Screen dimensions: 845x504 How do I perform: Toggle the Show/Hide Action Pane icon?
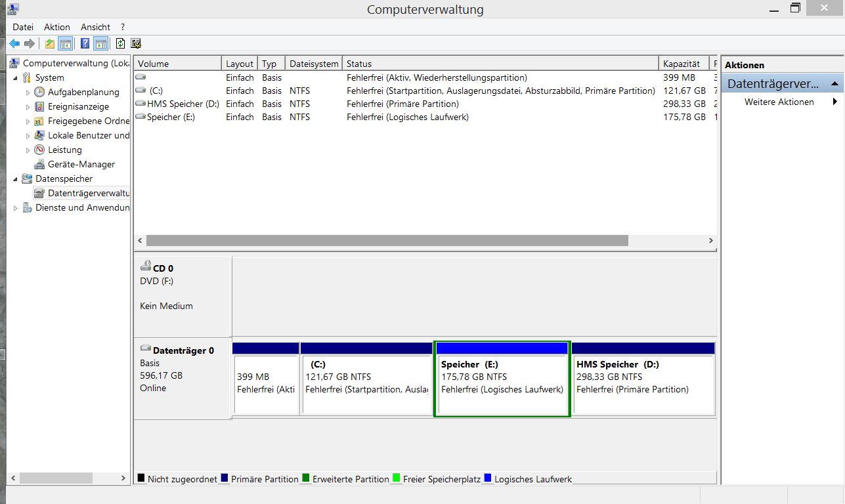[100, 44]
